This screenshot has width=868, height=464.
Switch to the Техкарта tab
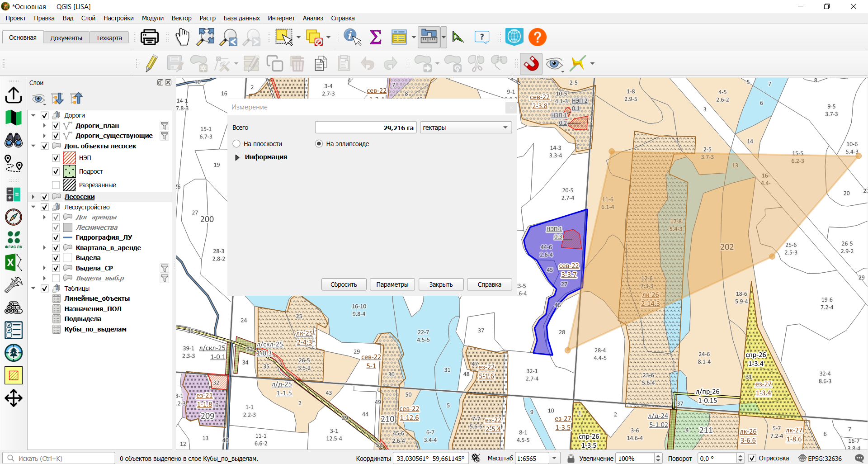109,38
